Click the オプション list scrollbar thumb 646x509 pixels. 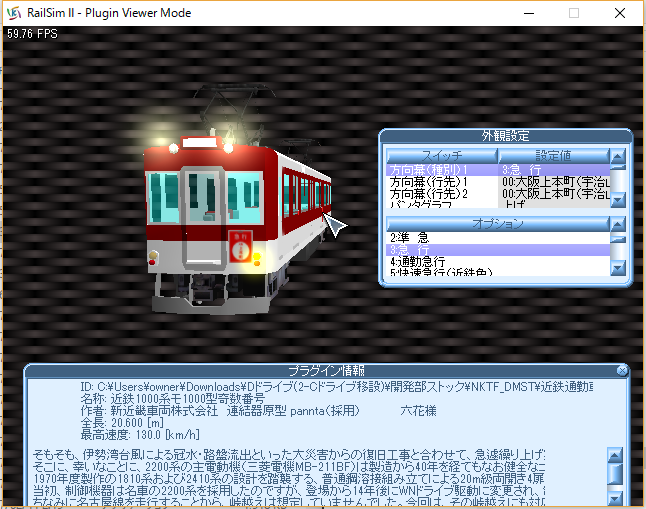tap(618, 239)
